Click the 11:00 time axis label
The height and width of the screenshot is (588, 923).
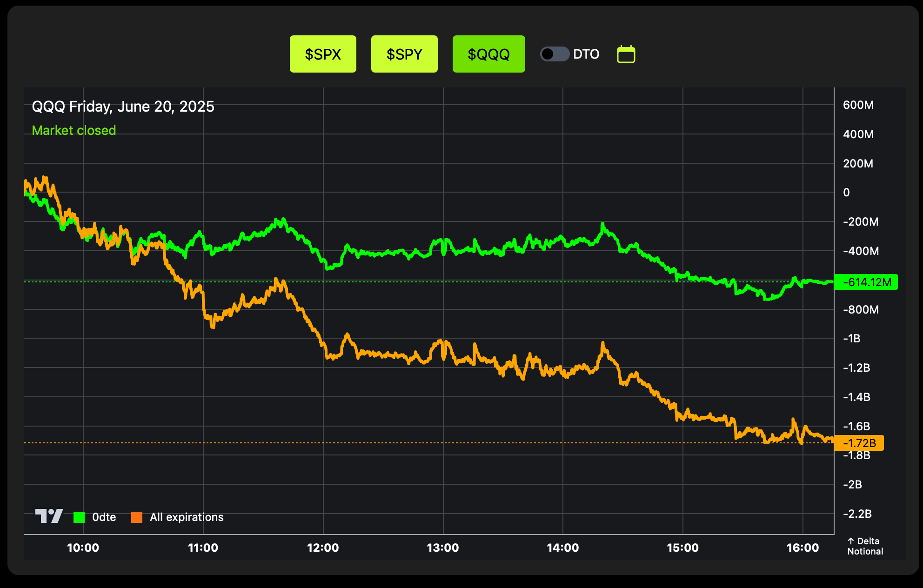(x=203, y=548)
